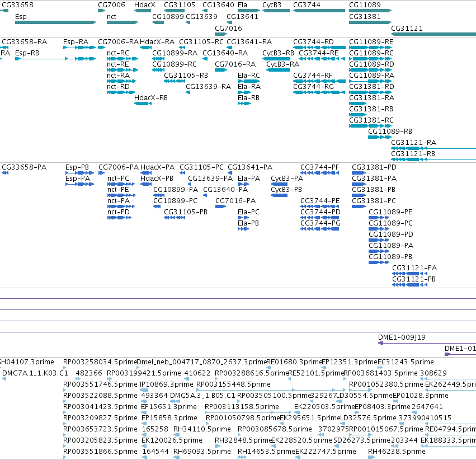This screenshot has width=476, height=460.
Task: Click the CG7016 gene glyph
Action: tap(221, 34)
